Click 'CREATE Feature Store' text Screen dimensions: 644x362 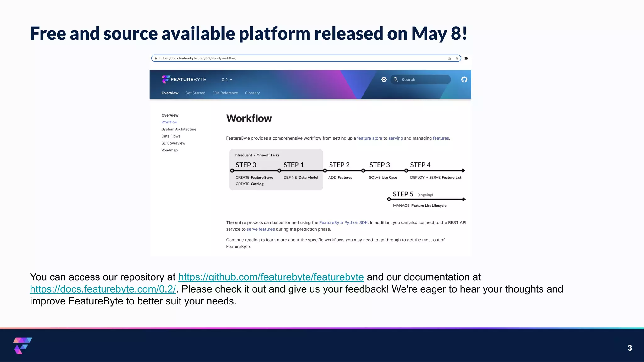(254, 178)
